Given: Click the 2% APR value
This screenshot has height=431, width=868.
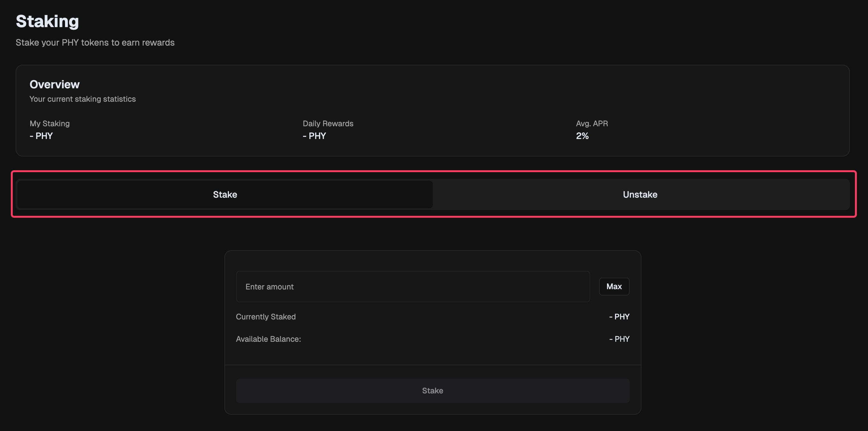Looking at the screenshot, I should [582, 136].
